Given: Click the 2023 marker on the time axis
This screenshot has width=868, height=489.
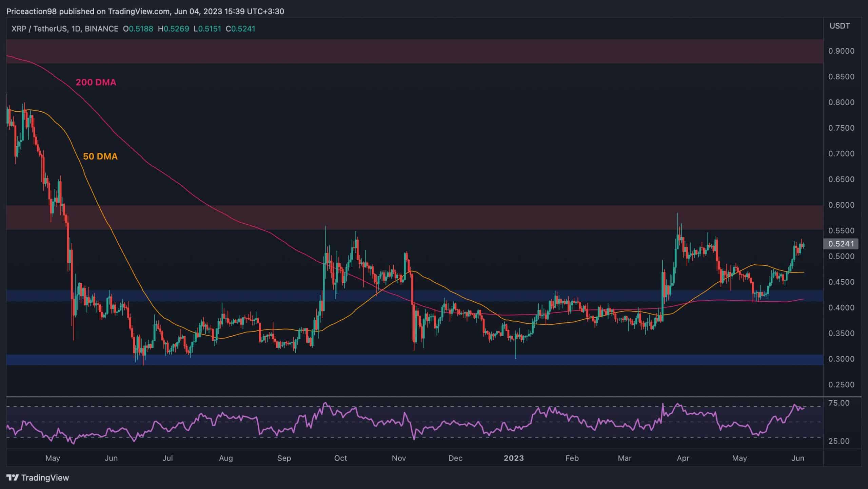Looking at the screenshot, I should coord(514,458).
